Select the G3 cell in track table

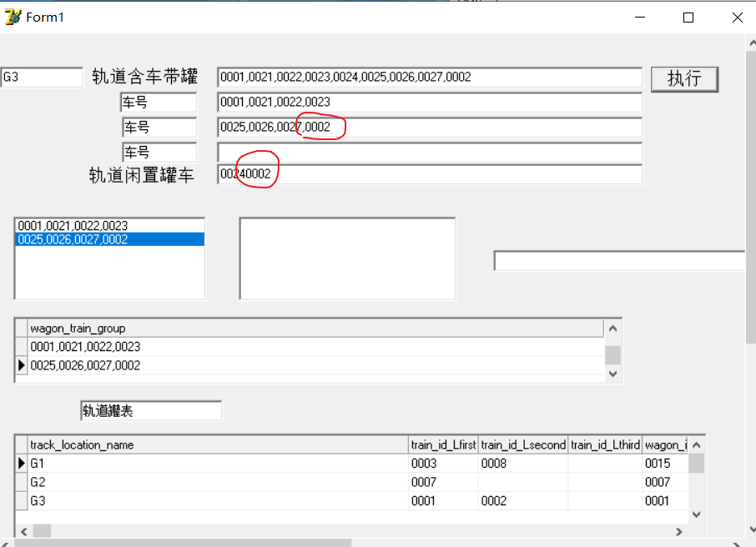pyautogui.click(x=218, y=501)
